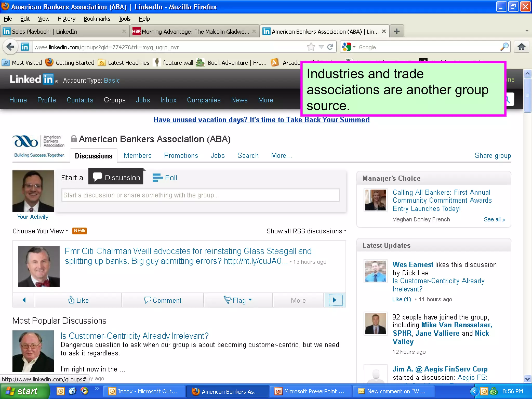This screenshot has height=399, width=532.
Task: Click the LinkedIn logo in header
Action: [x=32, y=79]
